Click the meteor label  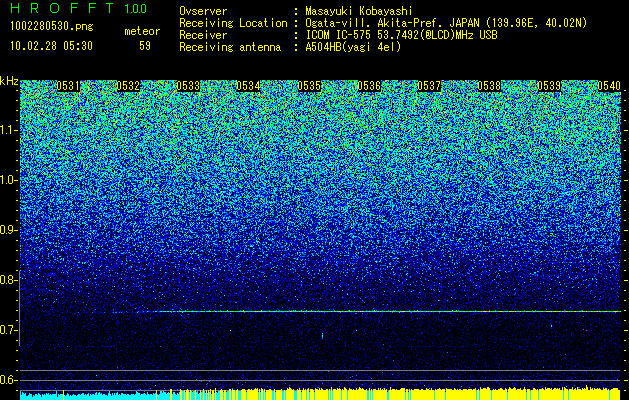coord(142,31)
